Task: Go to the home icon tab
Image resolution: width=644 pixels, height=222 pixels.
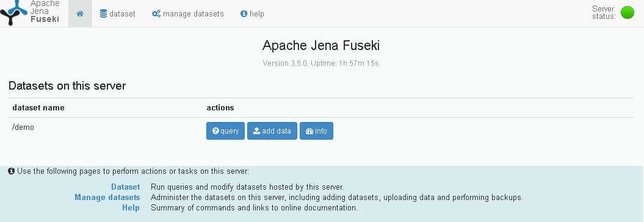Action: pos(80,13)
